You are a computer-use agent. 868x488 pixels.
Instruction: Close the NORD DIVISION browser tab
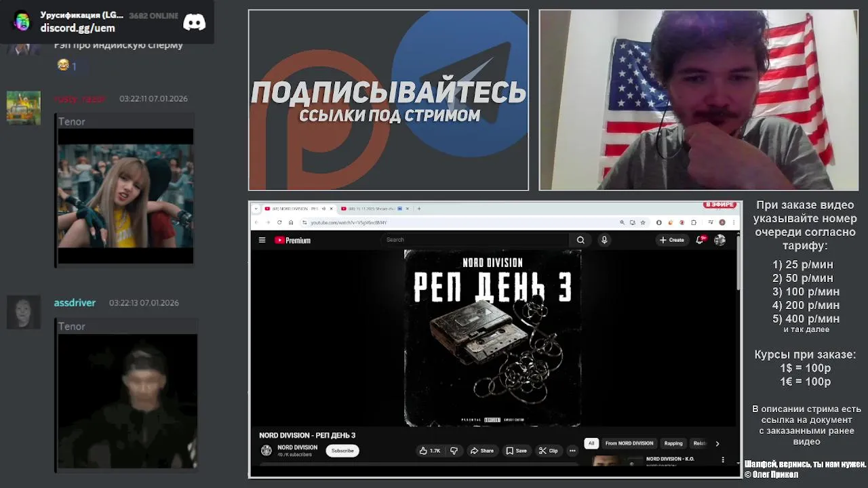pos(331,209)
